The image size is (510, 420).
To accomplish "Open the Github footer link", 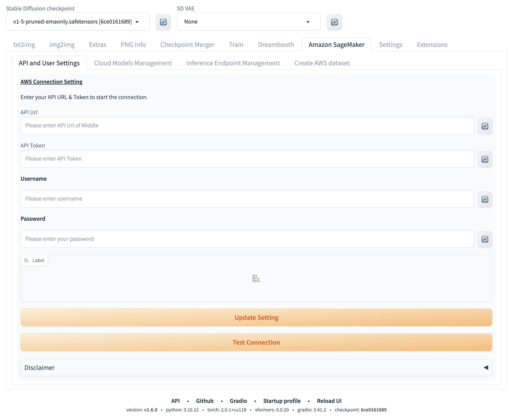I will pos(204,401).
